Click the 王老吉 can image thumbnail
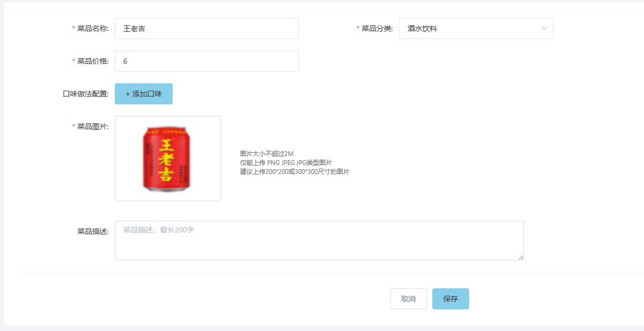The width and height of the screenshot is (644, 331). [x=167, y=159]
